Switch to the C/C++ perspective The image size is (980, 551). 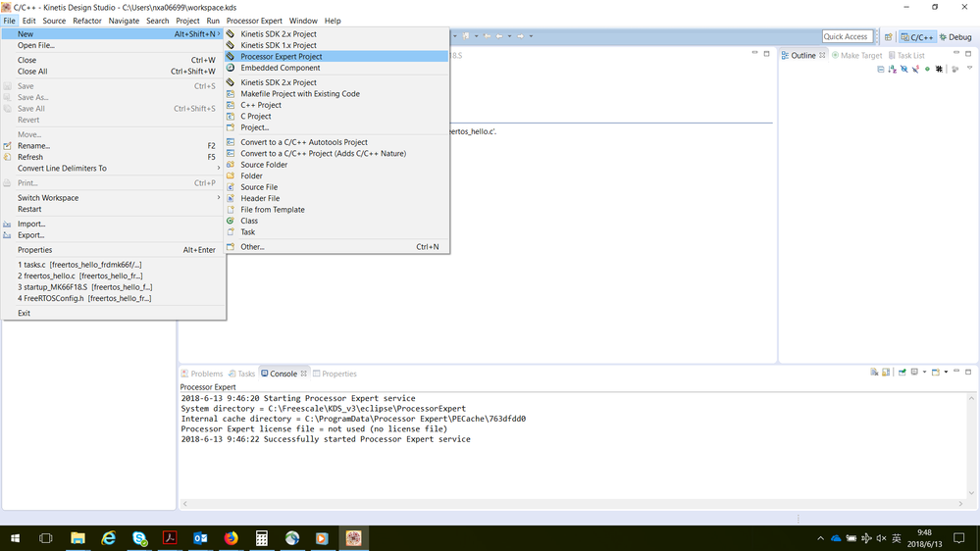tap(917, 37)
